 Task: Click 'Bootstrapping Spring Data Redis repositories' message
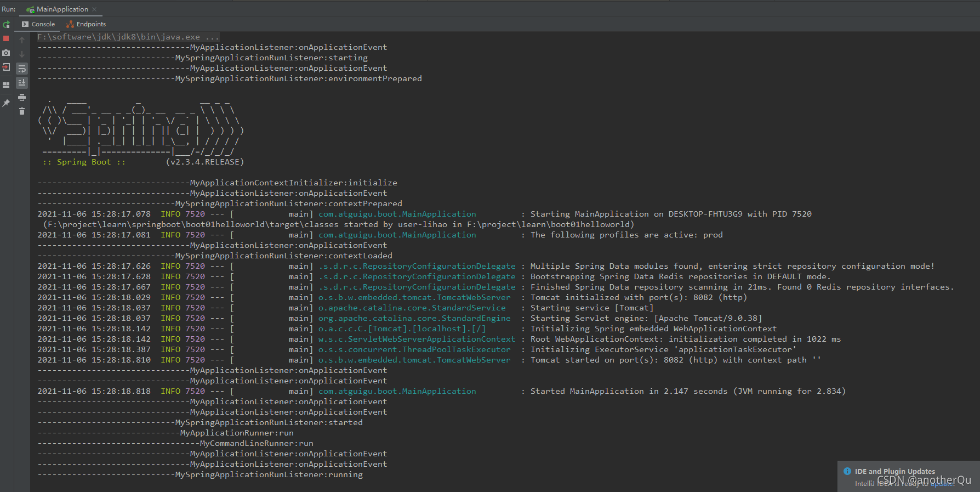[680, 276]
